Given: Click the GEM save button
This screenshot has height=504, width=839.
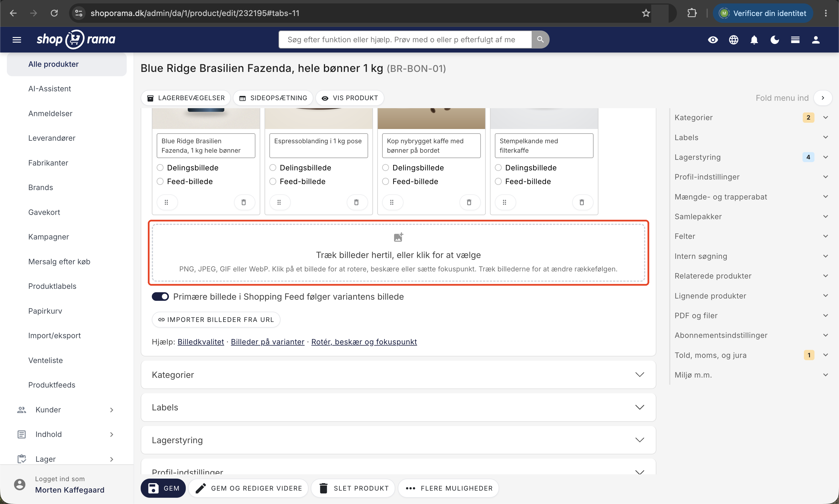Looking at the screenshot, I should [x=163, y=488].
